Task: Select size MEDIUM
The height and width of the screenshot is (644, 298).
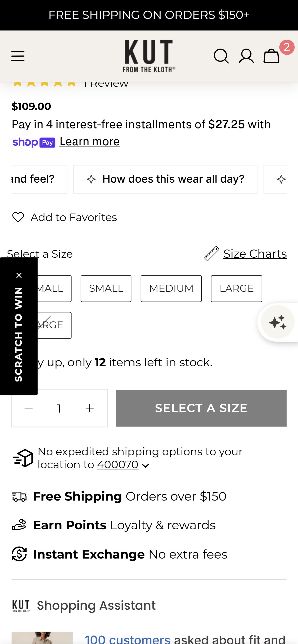Action: [171, 289]
